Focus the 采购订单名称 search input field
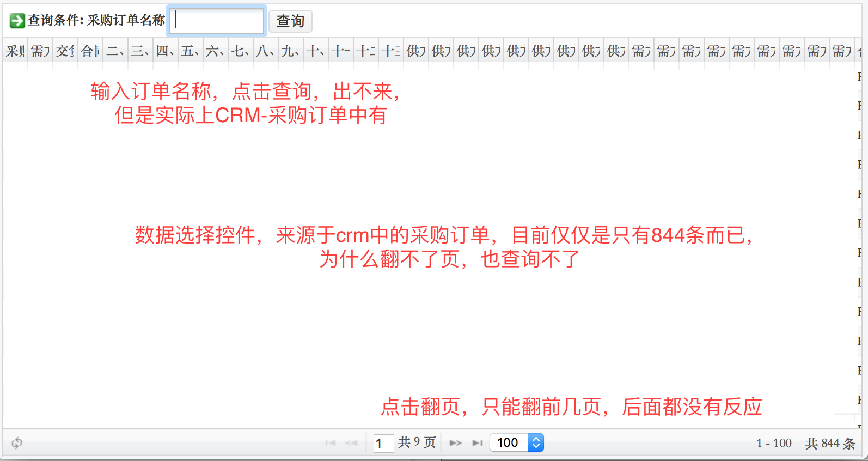This screenshot has width=868, height=461. (x=217, y=21)
